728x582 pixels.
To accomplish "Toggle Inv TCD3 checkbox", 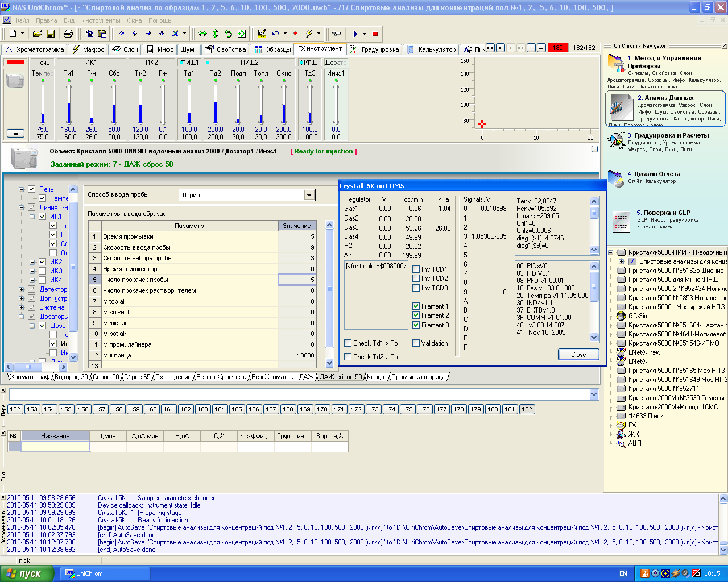I will (416, 288).
